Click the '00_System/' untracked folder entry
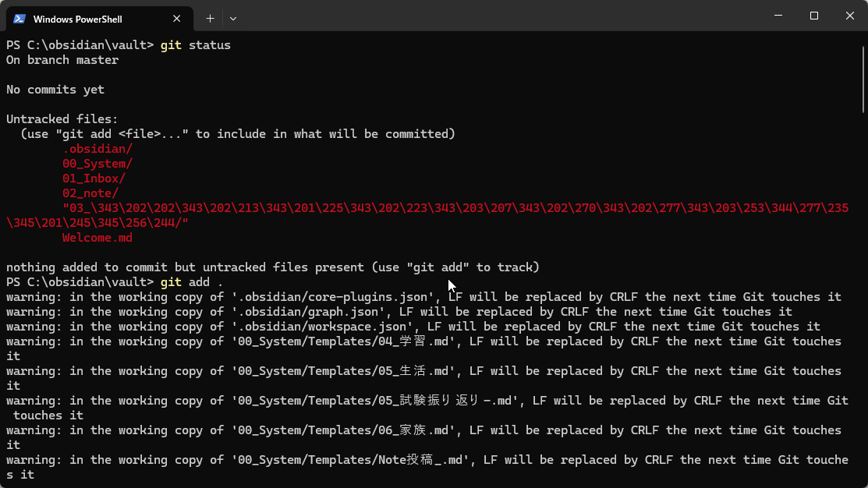Screen dimensions: 868x488 click(97, 164)
